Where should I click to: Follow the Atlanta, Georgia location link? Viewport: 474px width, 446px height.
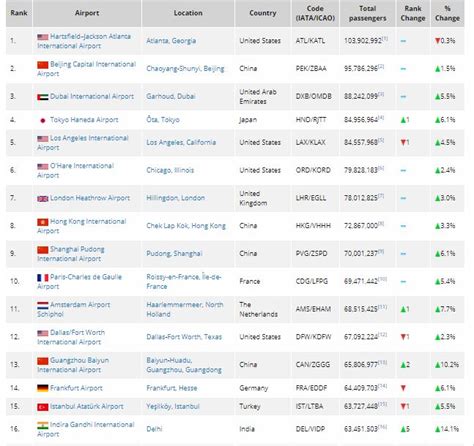click(171, 41)
